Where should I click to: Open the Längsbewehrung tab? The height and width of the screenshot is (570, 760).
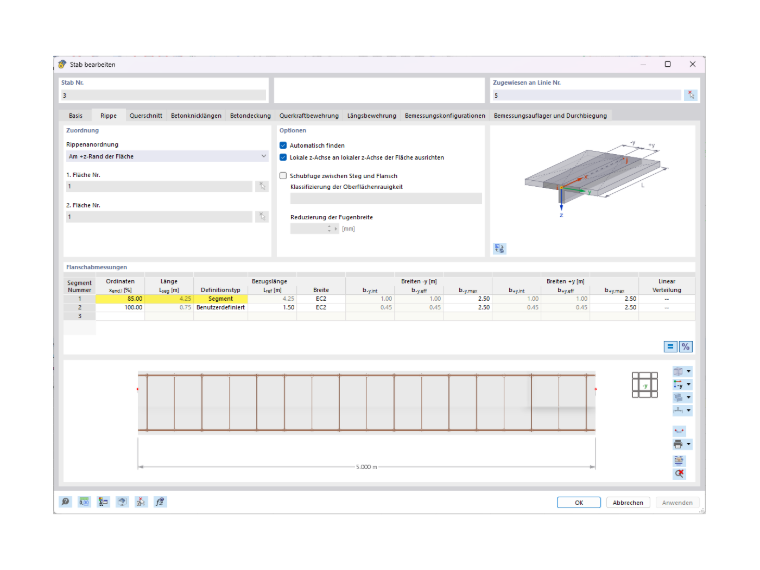(372, 116)
